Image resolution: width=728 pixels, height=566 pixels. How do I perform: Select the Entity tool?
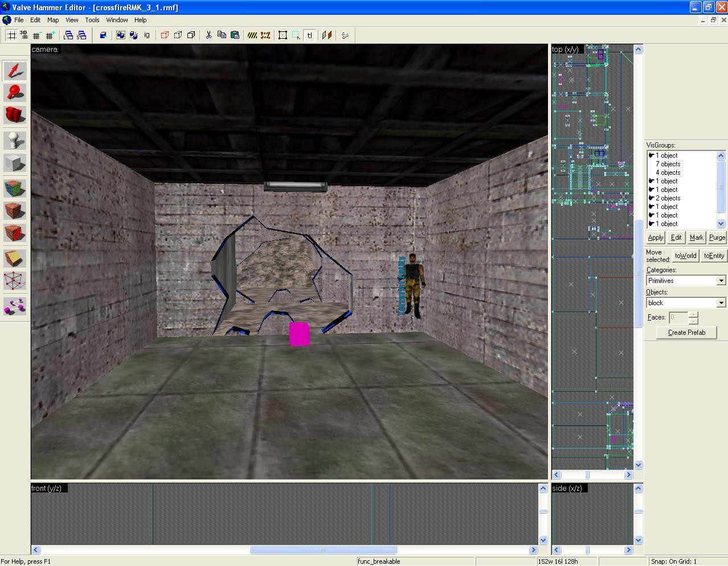[15, 140]
